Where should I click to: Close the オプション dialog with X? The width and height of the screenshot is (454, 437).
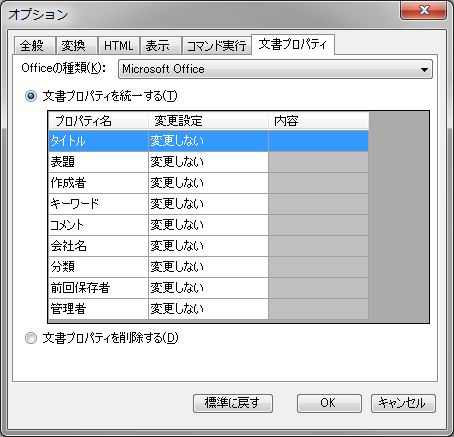click(424, 10)
